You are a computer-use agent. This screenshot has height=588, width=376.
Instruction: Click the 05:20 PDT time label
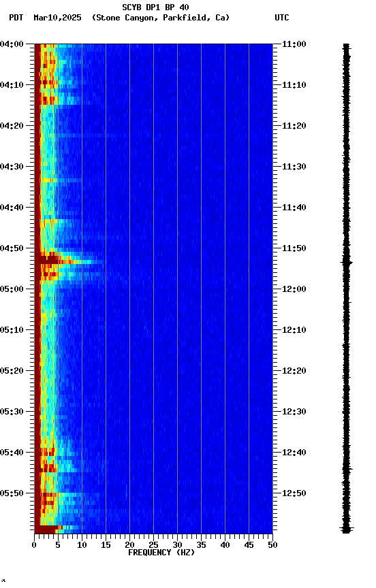tap(12, 371)
